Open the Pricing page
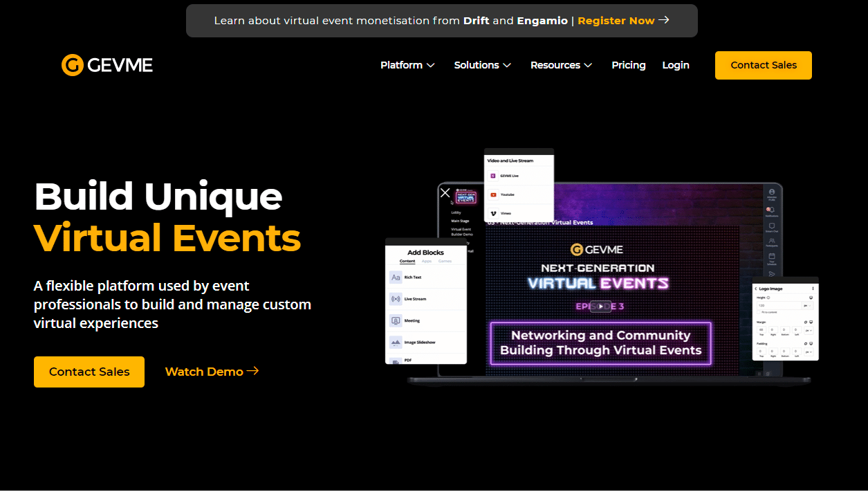Screen dimensions: 868x492 [x=628, y=65]
